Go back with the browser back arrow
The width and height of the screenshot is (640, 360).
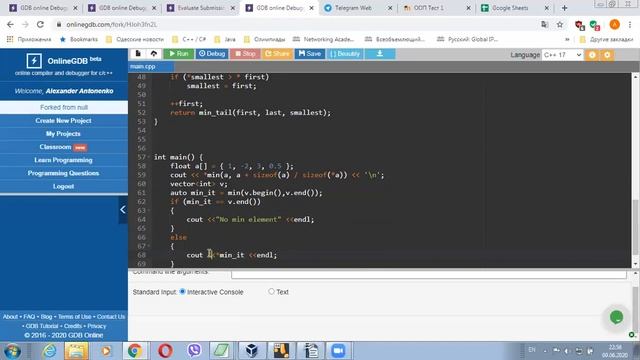pyautogui.click(x=10, y=24)
